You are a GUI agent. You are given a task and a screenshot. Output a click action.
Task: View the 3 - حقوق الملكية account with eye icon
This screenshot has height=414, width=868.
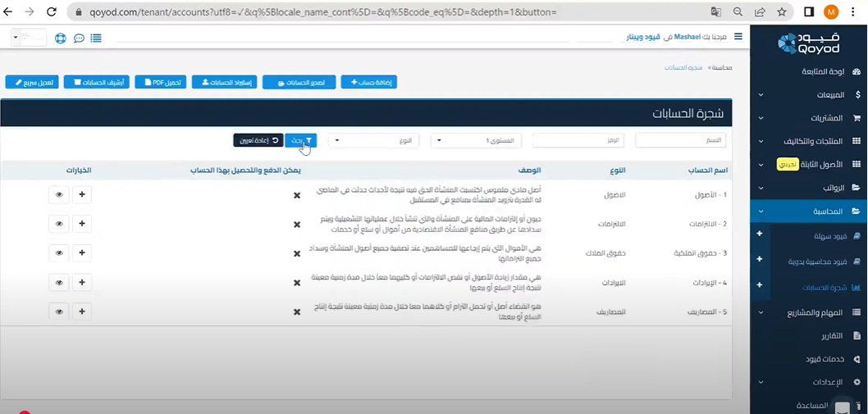pos(59,252)
